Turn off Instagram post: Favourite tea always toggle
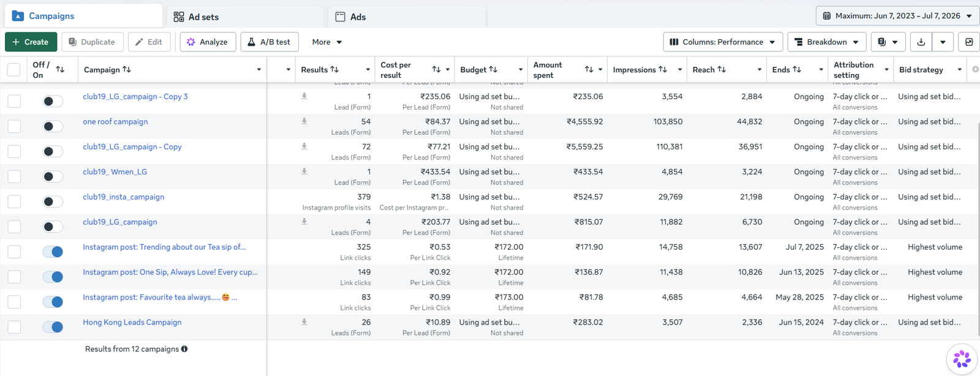This screenshot has height=376, width=980. (x=53, y=302)
